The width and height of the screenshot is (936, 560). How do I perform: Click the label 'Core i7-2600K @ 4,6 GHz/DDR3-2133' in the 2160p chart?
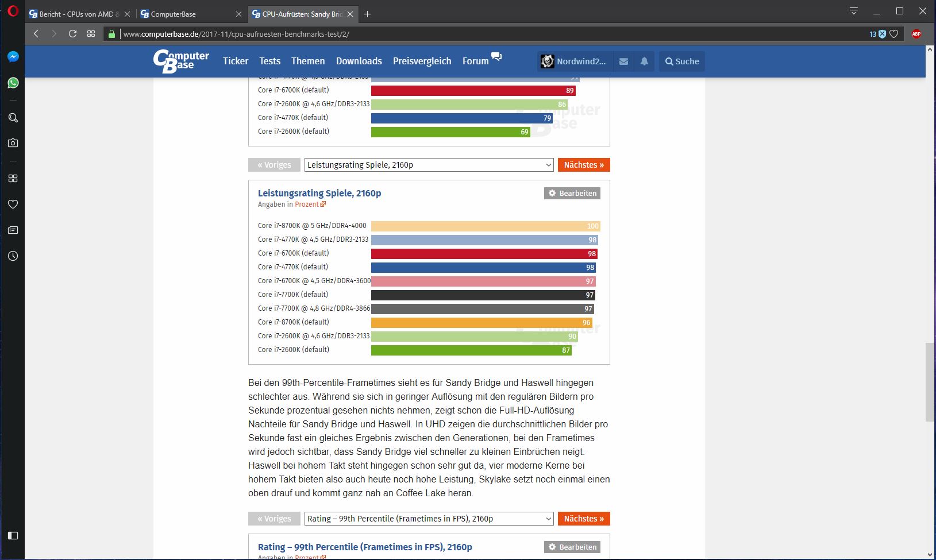314,336
